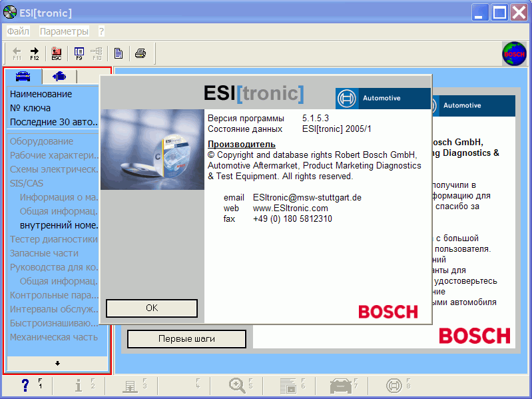Expand sidebar list with down arrow
532x399 pixels.
click(57, 363)
